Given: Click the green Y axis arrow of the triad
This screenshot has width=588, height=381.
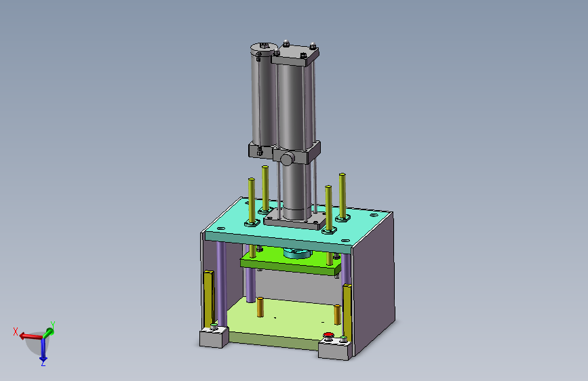Looking at the screenshot, I should [48, 332].
